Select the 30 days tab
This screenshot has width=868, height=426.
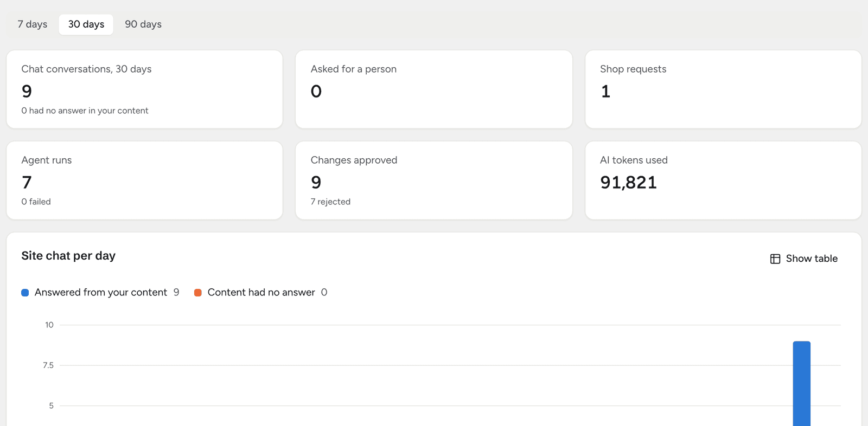click(86, 24)
